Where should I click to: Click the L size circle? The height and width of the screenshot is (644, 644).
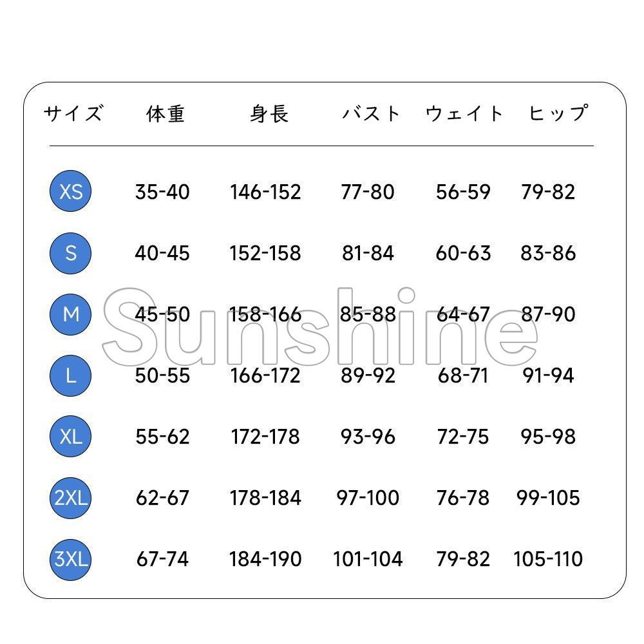[70, 375]
